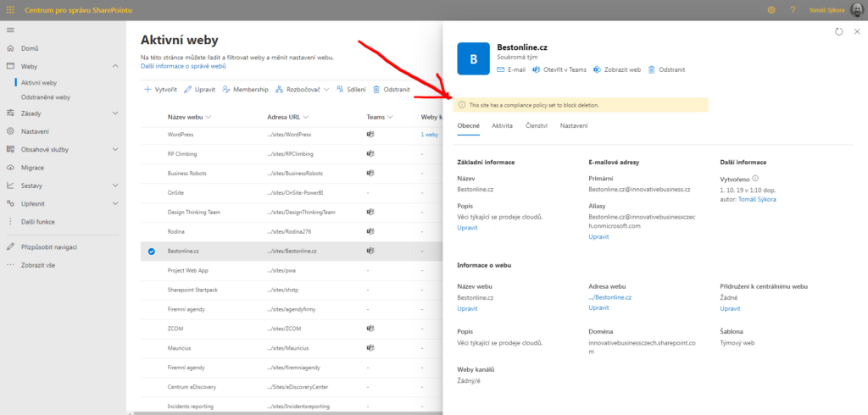Open the 1 weby link in WordPress row
The height and width of the screenshot is (415, 868).
click(x=429, y=135)
